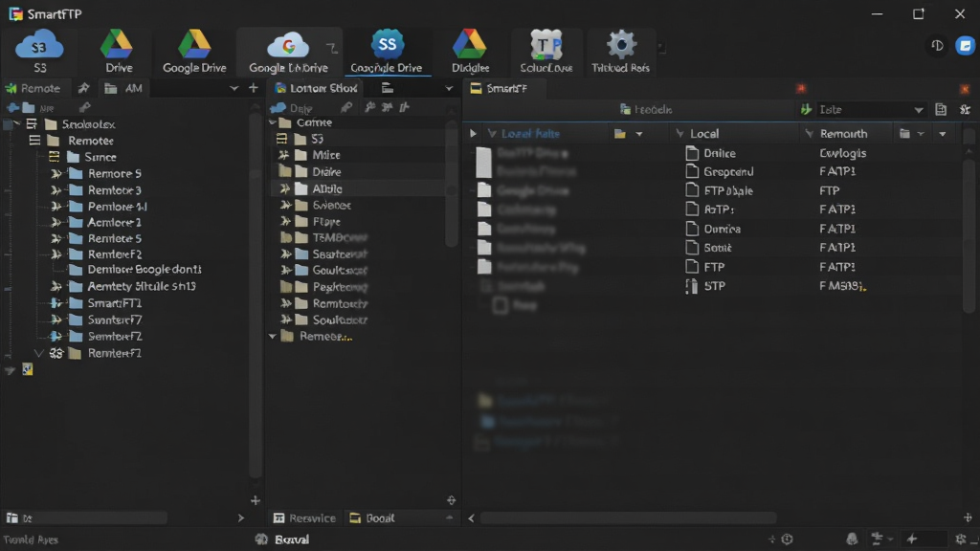Open the last dropdown arrow in column header row
The image size is (980, 551).
click(x=942, y=134)
